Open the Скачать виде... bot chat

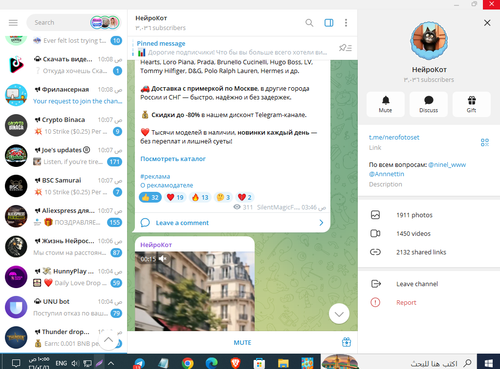(63, 65)
